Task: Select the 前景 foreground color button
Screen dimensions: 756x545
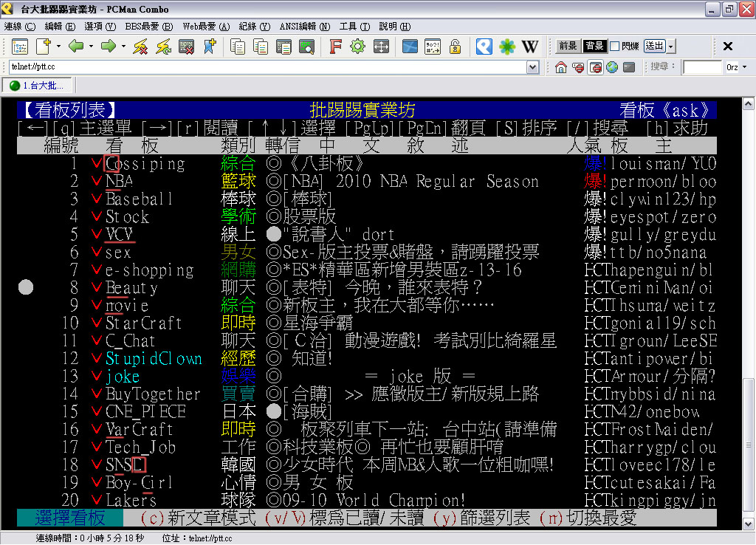Action: 568,47
